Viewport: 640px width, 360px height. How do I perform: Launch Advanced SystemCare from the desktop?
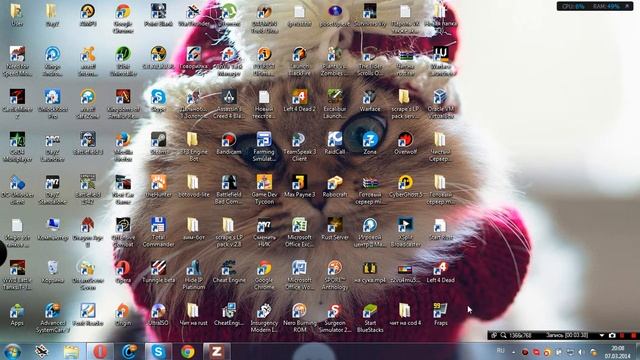(x=52, y=318)
